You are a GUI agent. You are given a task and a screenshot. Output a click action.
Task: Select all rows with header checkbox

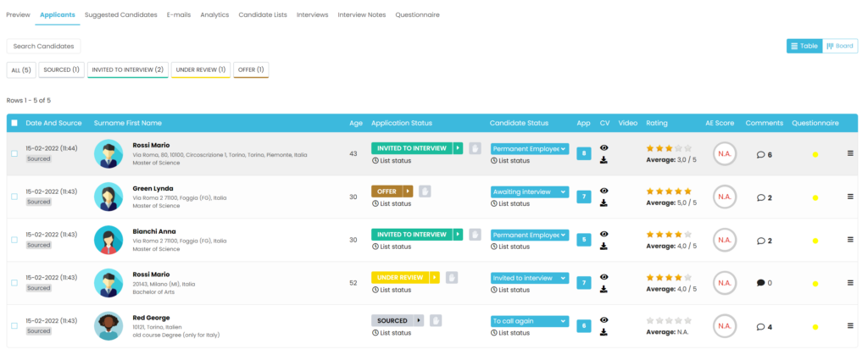[x=14, y=123]
